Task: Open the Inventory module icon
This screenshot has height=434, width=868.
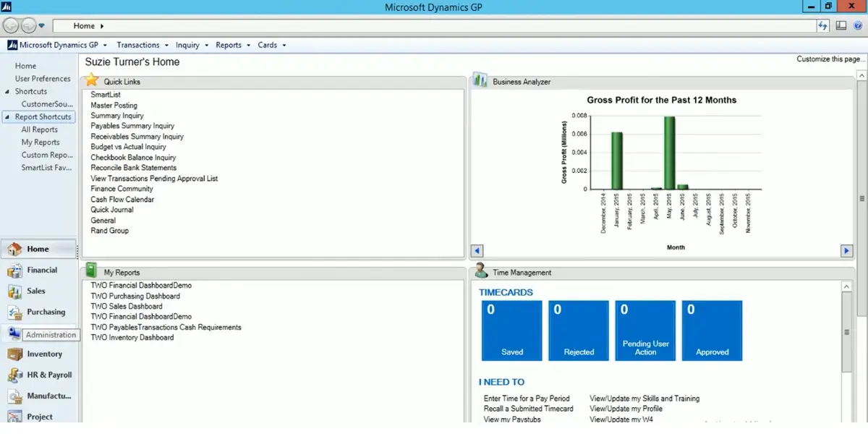Action: tap(14, 354)
